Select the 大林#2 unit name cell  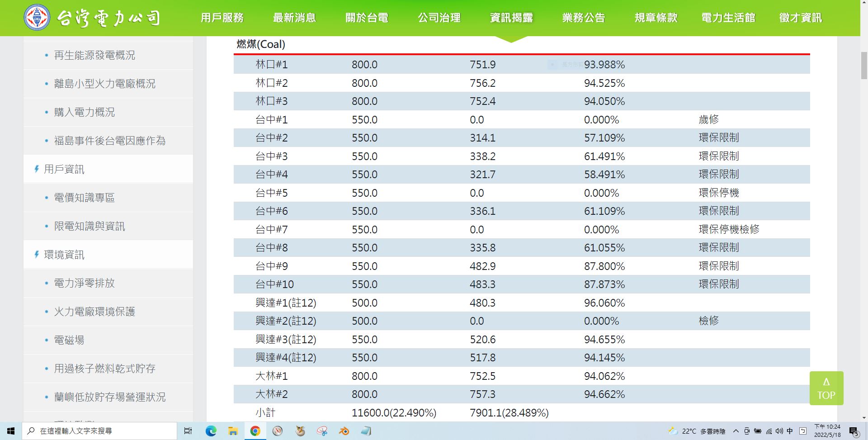pyautogui.click(x=272, y=394)
